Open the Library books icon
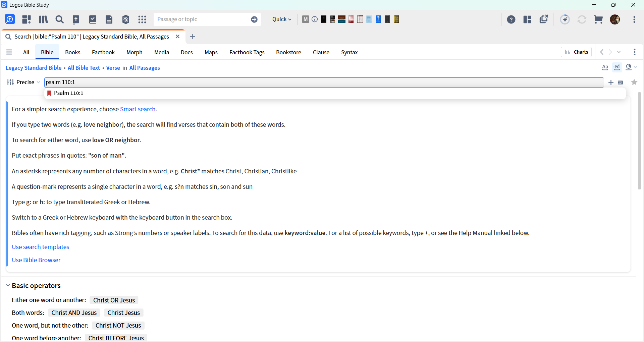Screen dimensions: 644x342 click(x=43, y=19)
